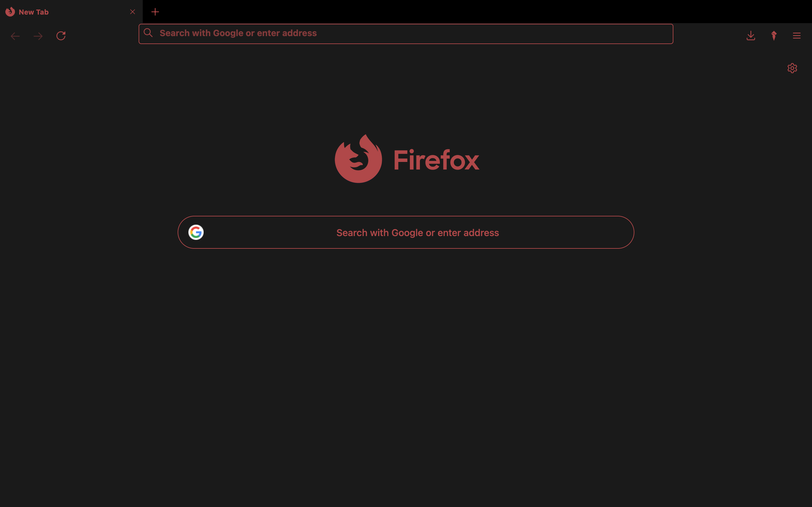Click the Firefox menu (hamburger) icon
The image size is (812, 507).
click(797, 35)
